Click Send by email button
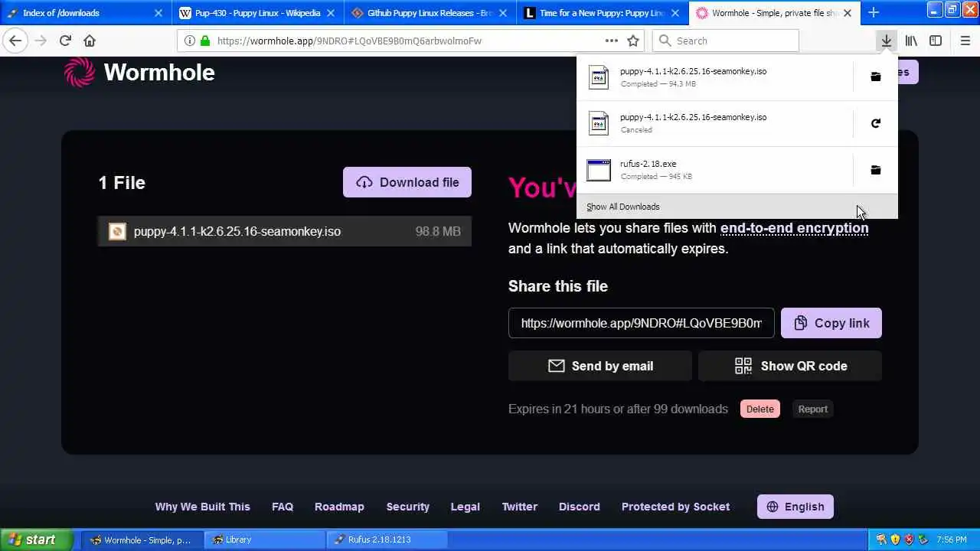This screenshot has width=980, height=551. pyautogui.click(x=600, y=366)
